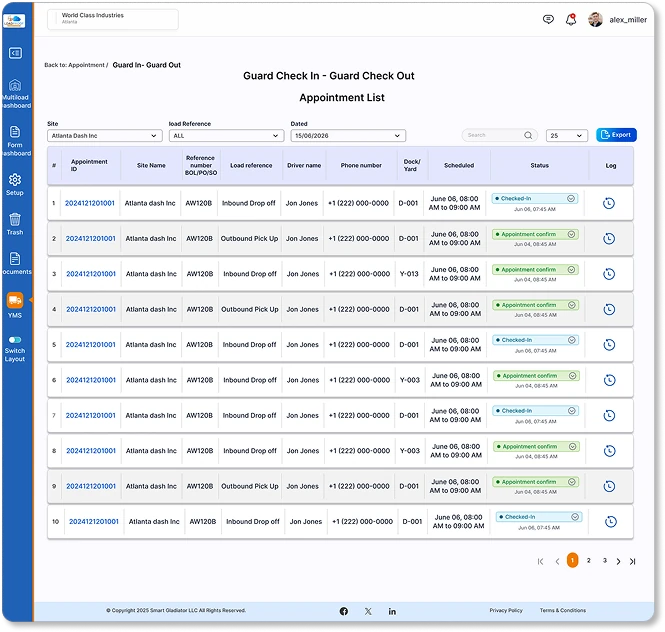Viewport: 665px width, 632px height.
Task: View log history for row 10
Action: pos(611,522)
